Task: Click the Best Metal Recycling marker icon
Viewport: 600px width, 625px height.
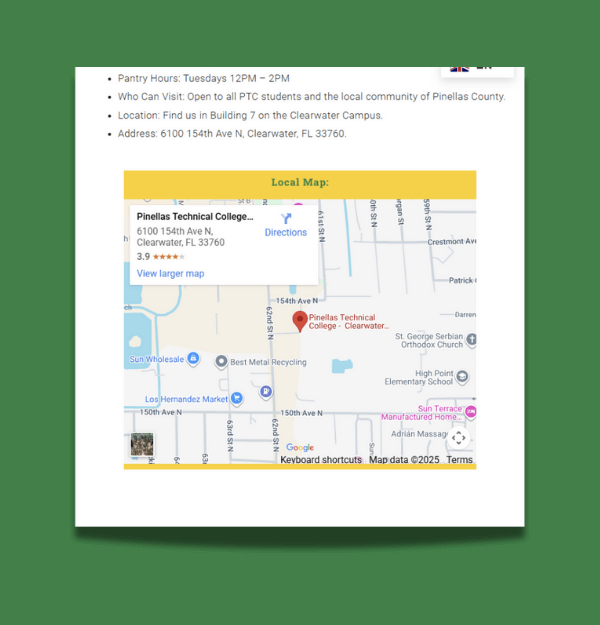Action: pyautogui.click(x=221, y=362)
